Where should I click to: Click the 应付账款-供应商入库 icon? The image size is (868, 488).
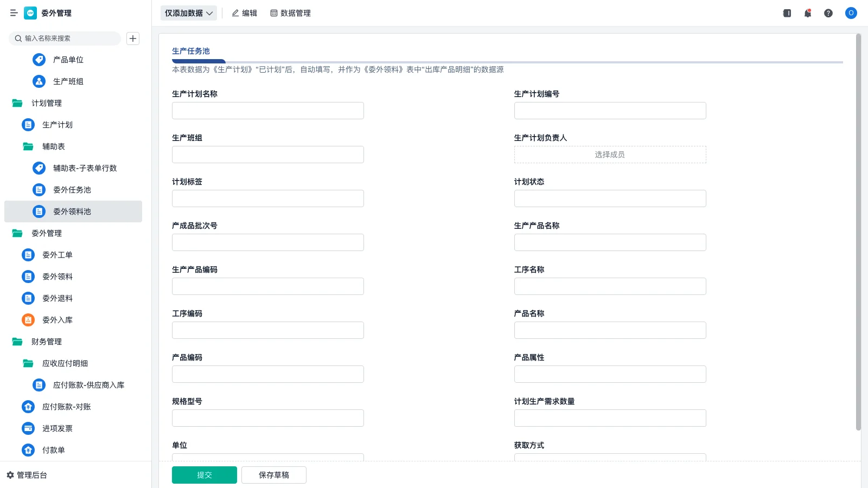(39, 385)
